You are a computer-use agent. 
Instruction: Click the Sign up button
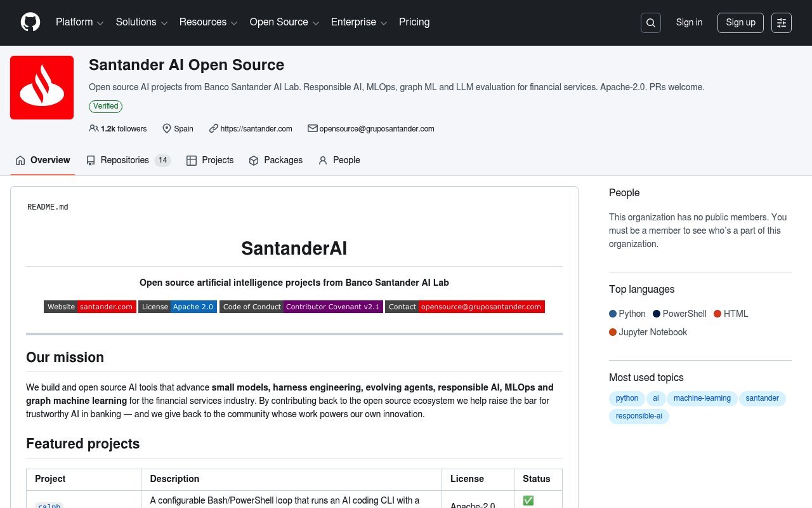740,23
